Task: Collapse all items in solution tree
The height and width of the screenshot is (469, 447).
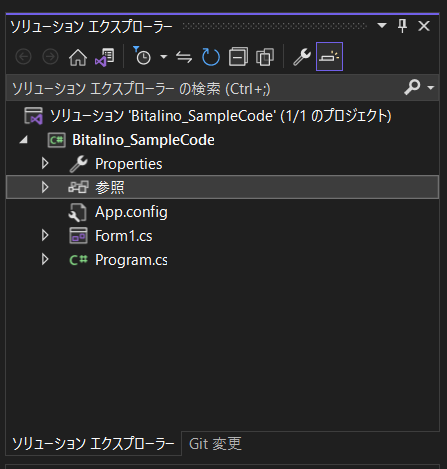Action: (238, 57)
